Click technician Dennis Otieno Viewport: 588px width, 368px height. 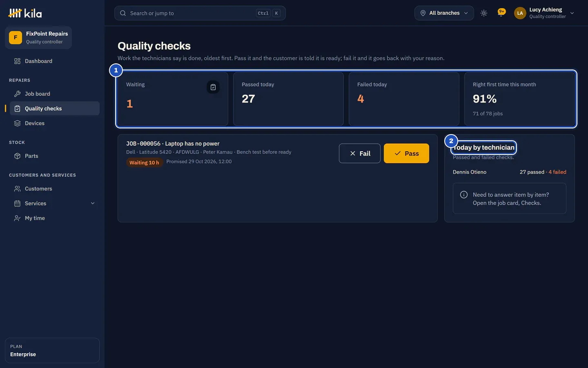(470, 172)
